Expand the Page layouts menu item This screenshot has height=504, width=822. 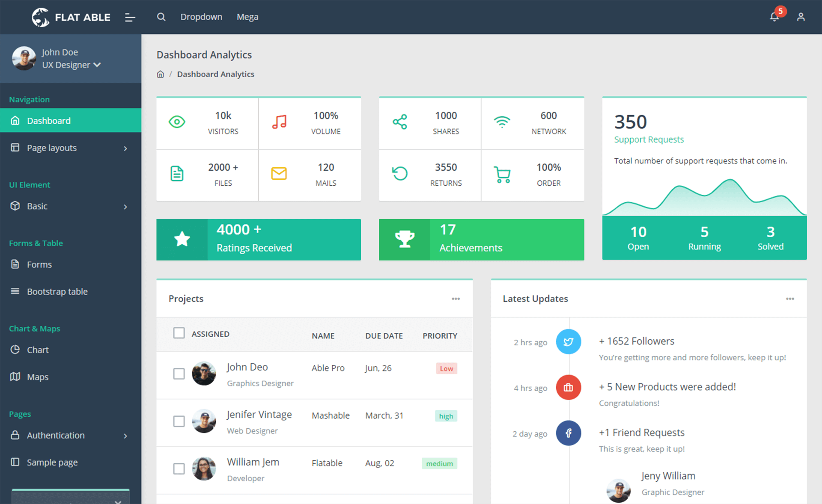pos(71,148)
